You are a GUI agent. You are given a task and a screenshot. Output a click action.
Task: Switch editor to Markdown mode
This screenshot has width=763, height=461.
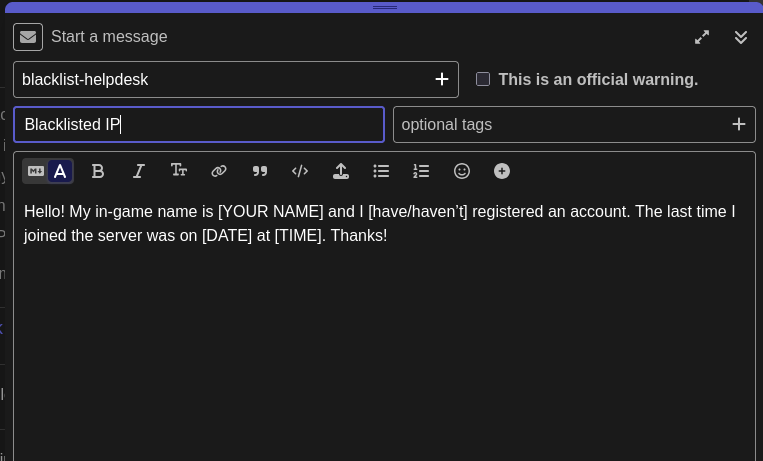[36, 171]
